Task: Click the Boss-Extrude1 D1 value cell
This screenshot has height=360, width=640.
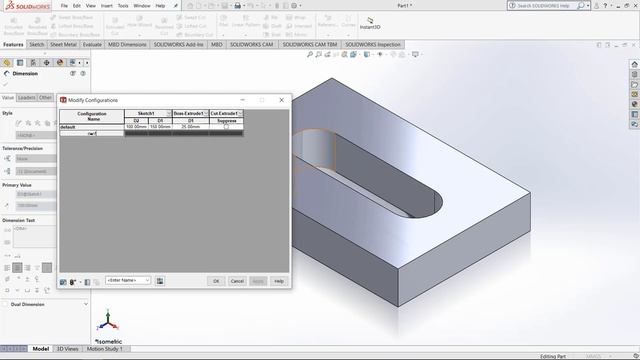Action: 191,127
